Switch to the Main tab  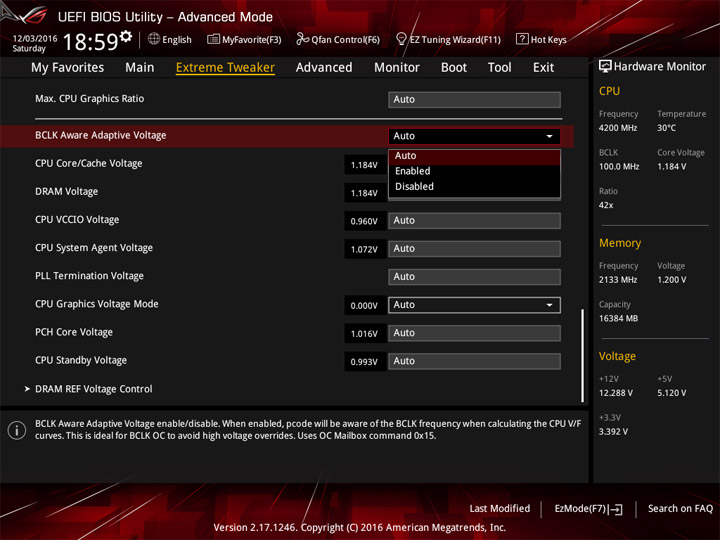click(x=140, y=68)
